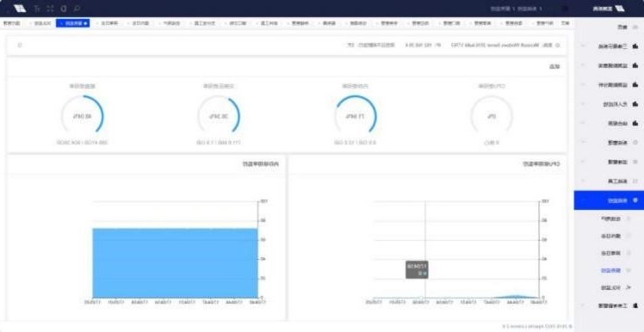Click the blue area of the memory usage chart
Image resolution: width=644 pixels, height=332 pixels.
pos(175,263)
